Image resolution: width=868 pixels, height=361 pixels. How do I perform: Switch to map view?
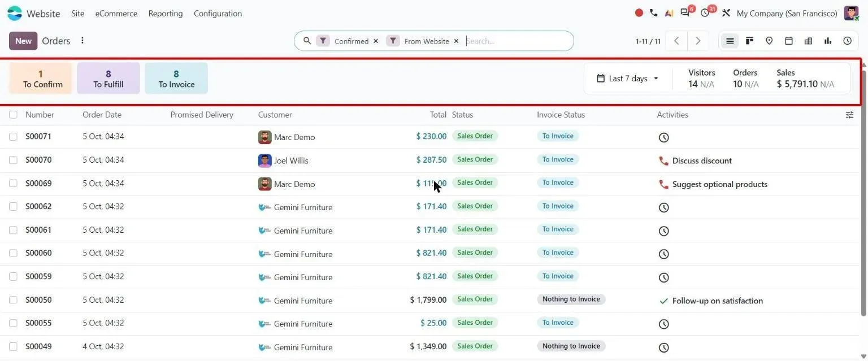[769, 41]
